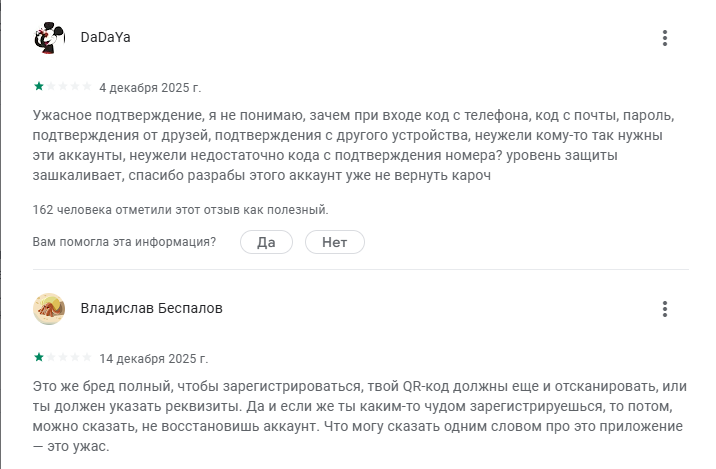This screenshot has height=469, width=716.
Task: Click the middle star of DaDaYa's rating
Action: (63, 86)
